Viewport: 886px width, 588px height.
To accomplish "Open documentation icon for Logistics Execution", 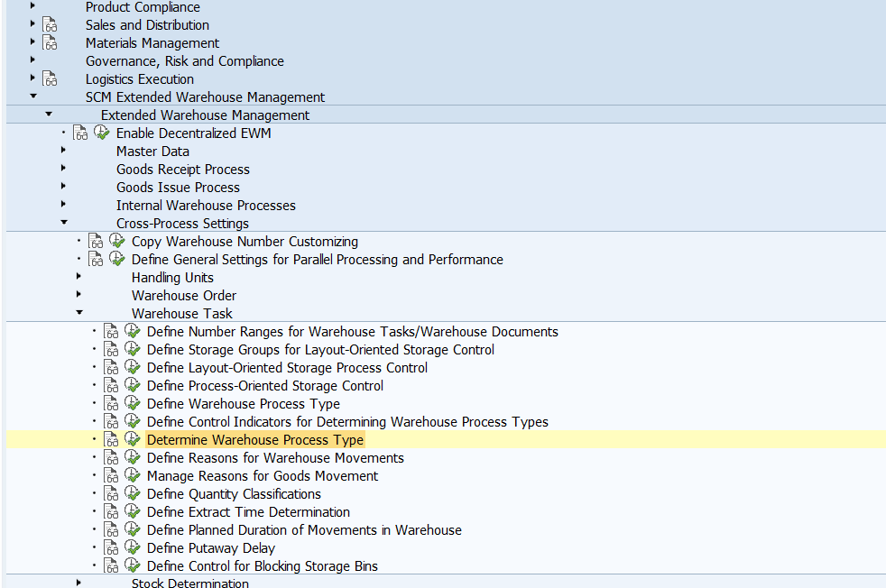I will [50, 79].
